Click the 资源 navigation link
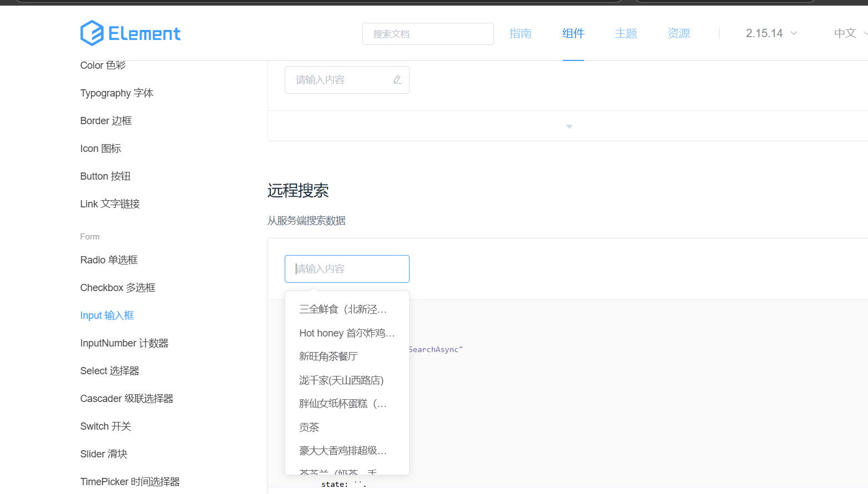 click(678, 33)
